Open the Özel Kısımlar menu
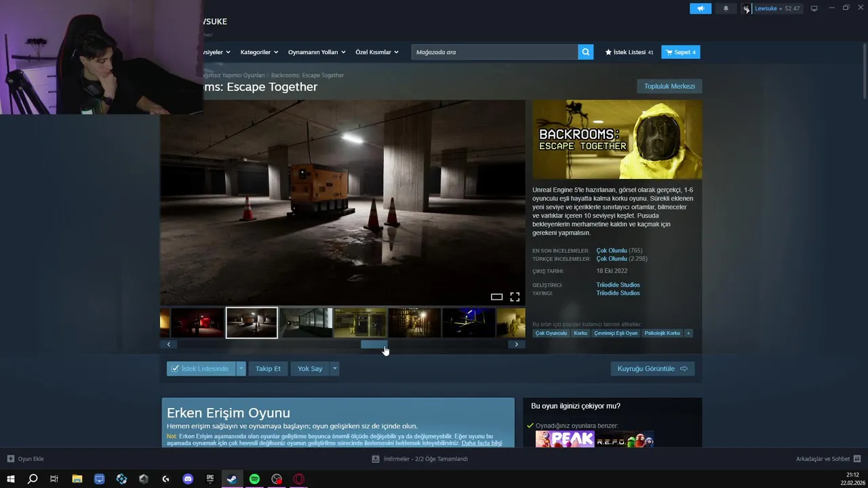Image resolution: width=868 pixels, height=488 pixels. tap(376, 52)
